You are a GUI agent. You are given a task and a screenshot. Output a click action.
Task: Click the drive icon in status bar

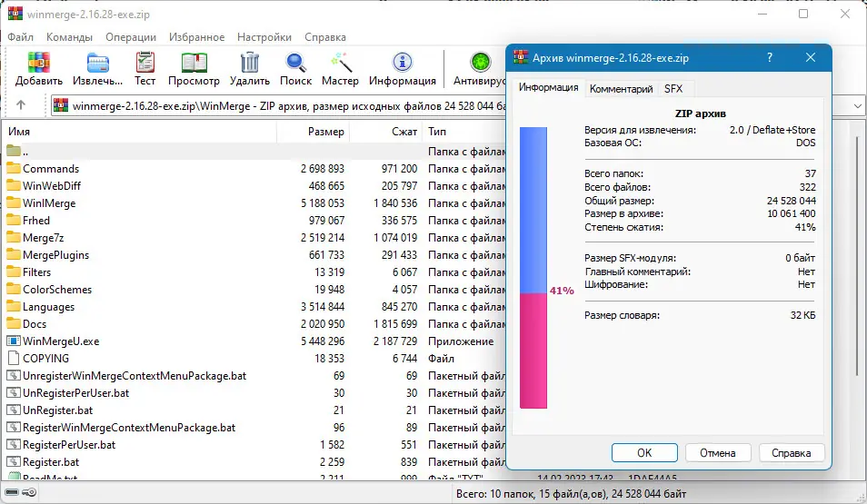12,492
